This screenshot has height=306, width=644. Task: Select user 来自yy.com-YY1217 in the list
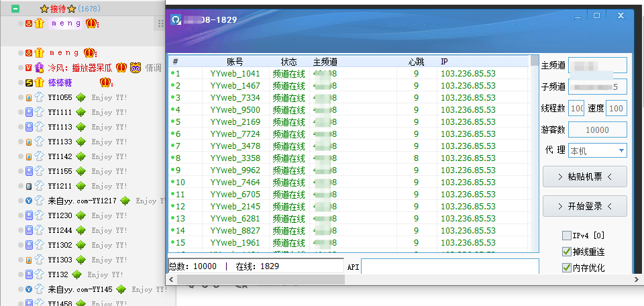pos(82,201)
